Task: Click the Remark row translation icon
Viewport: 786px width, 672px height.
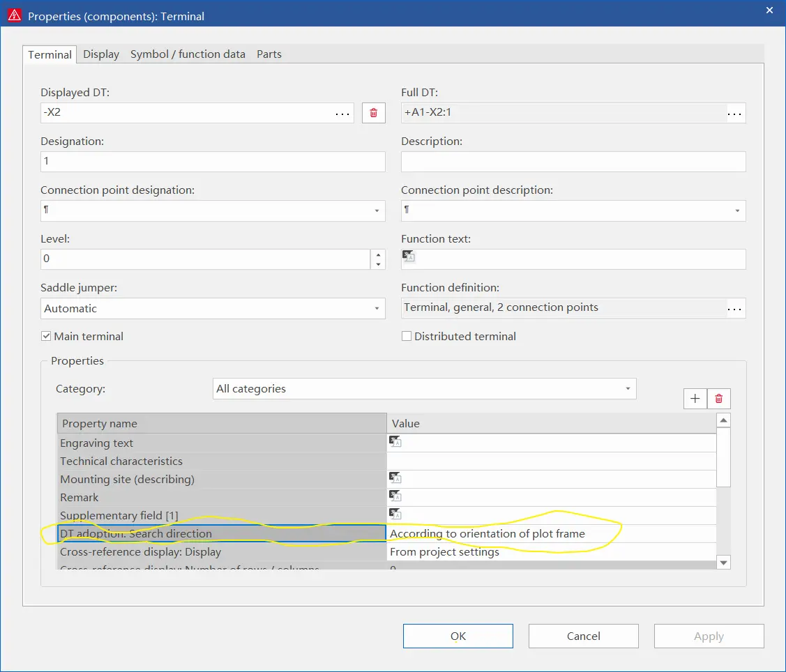Action: 395,496
